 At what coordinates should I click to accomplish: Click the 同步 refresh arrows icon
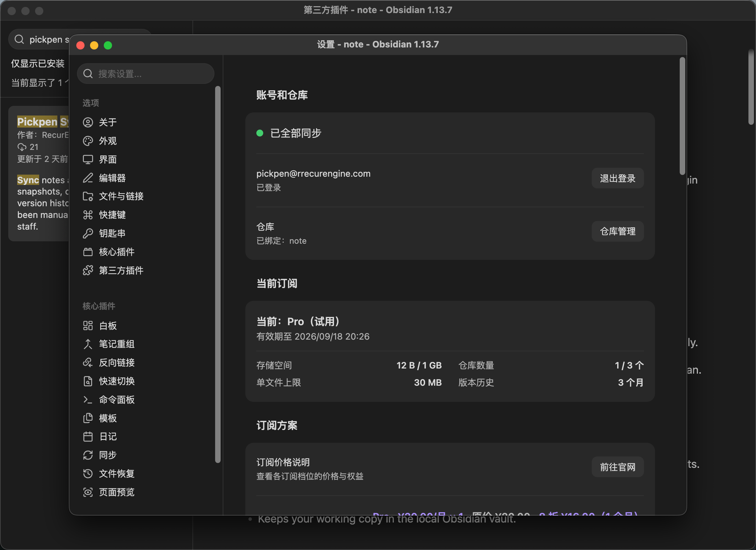(x=88, y=455)
